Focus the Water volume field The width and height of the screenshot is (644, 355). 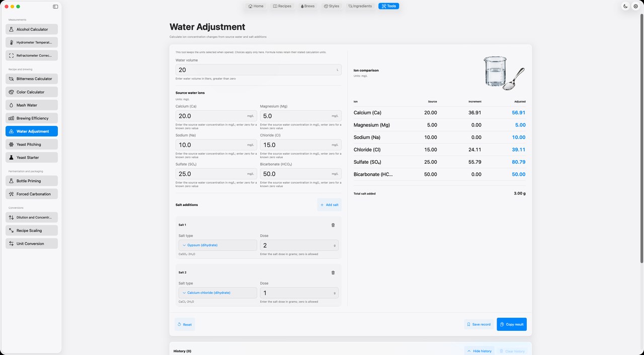coord(258,70)
